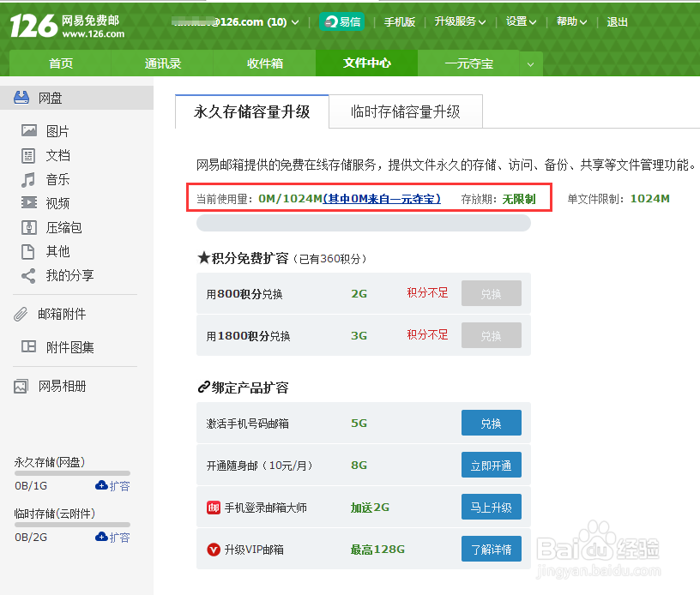Click the 了解详情 button
Screen dimensions: 700x595
pos(491,549)
